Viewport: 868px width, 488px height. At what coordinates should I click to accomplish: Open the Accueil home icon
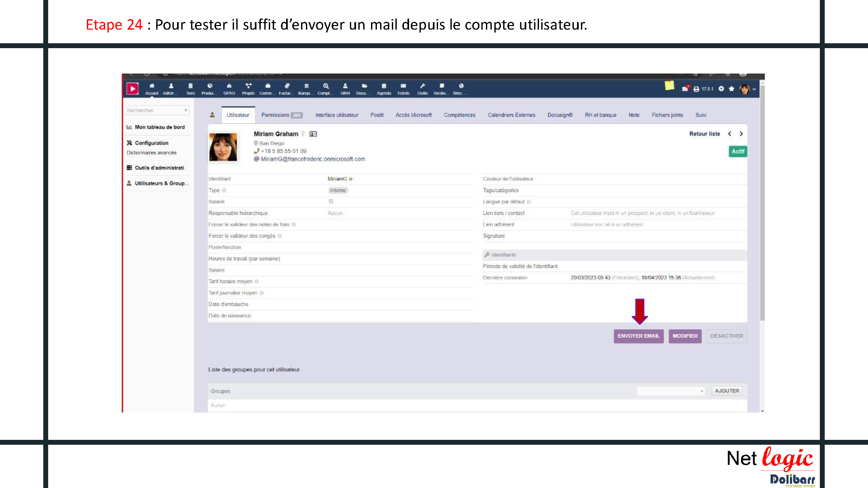(x=152, y=86)
